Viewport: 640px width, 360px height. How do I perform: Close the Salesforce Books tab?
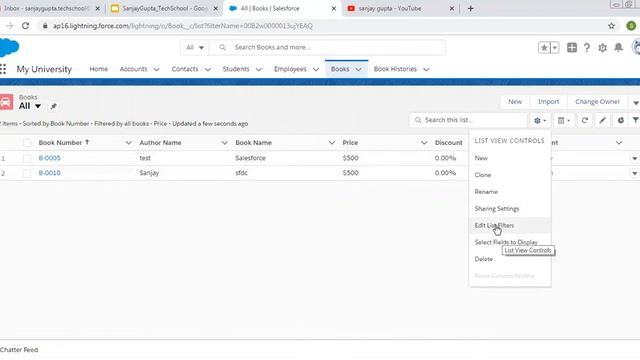pyautogui.click(x=333, y=8)
